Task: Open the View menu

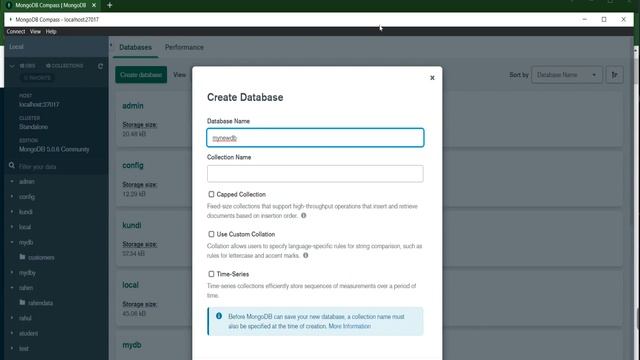Action: click(x=35, y=31)
